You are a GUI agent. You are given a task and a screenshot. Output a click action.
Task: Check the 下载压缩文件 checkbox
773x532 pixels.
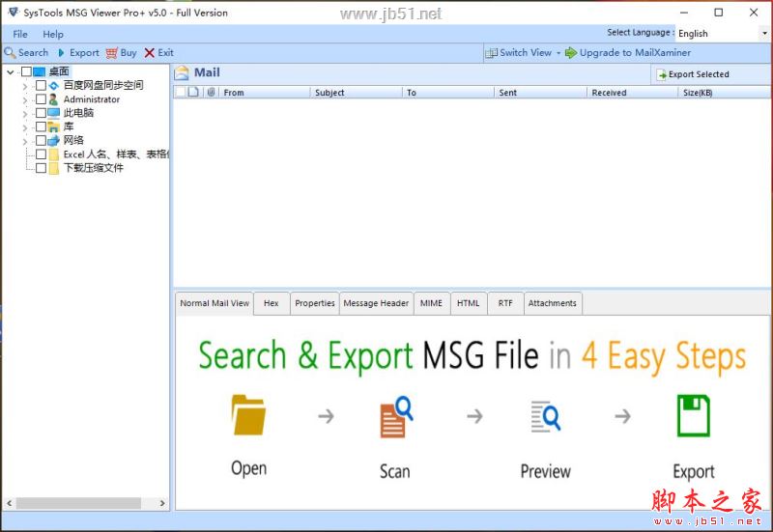click(41, 168)
